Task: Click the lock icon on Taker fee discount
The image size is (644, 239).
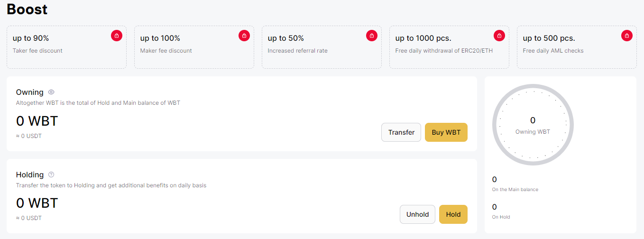Action: tap(117, 36)
